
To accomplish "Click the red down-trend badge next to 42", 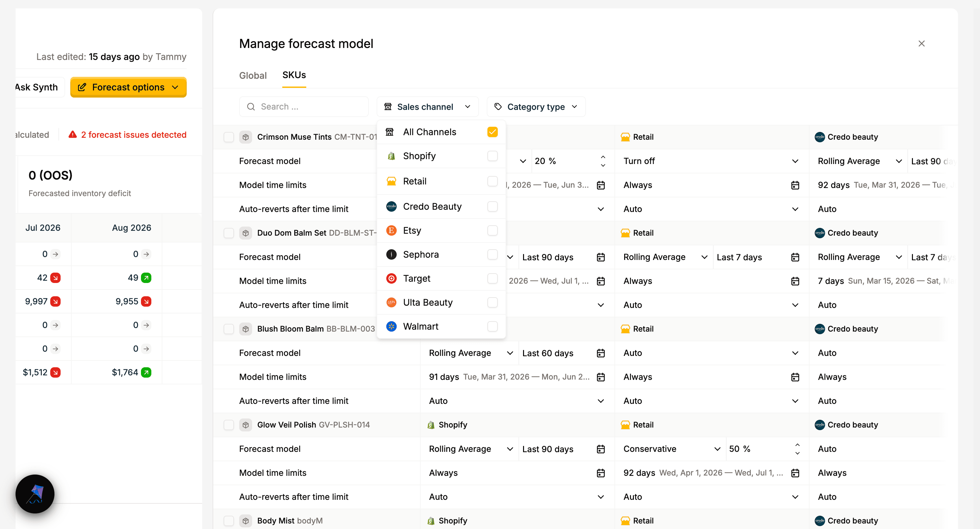I will [55, 278].
